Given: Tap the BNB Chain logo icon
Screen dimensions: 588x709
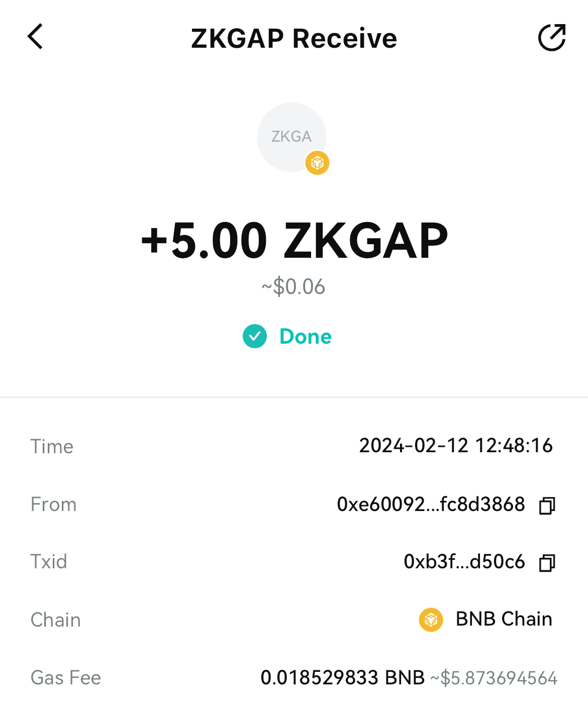Looking at the screenshot, I should (x=431, y=620).
